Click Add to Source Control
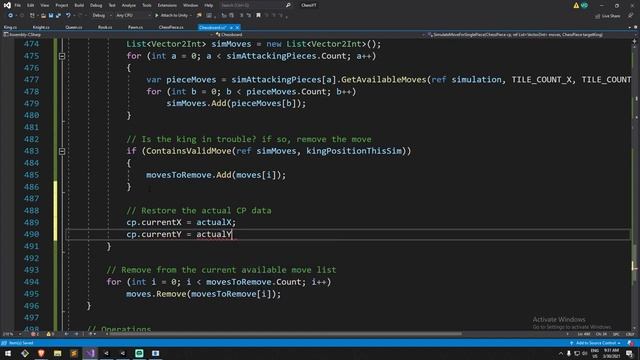 tap(595, 343)
